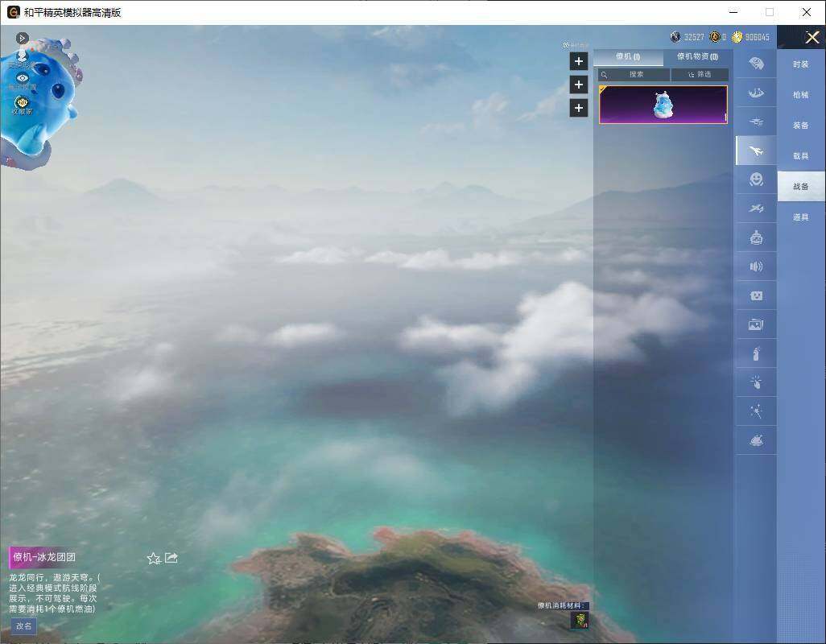Switch to the 僚机 (1) tab

(x=628, y=56)
